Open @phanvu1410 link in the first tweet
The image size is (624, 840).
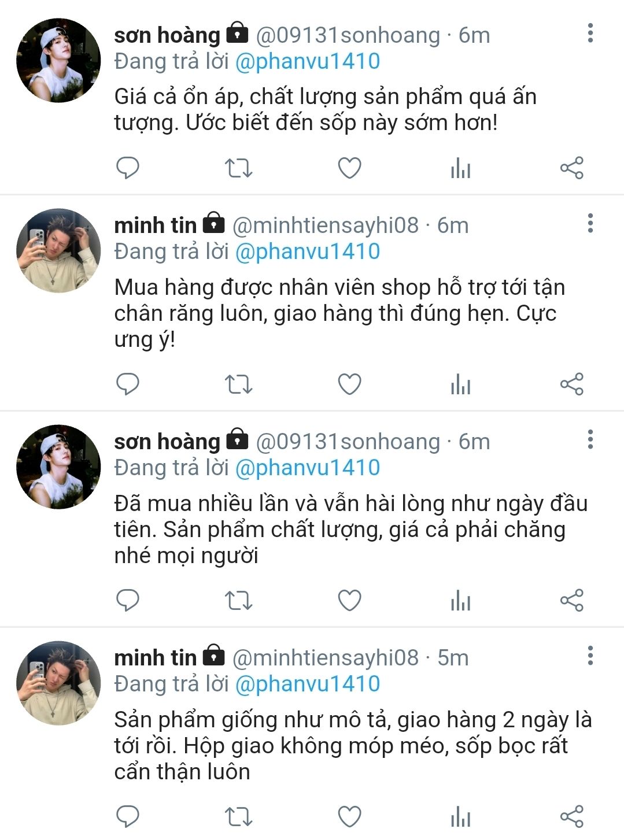[307, 61]
